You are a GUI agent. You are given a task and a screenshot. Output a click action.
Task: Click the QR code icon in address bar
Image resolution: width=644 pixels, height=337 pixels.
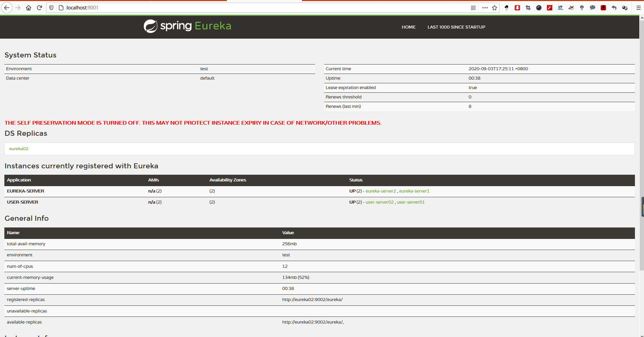pos(473,8)
